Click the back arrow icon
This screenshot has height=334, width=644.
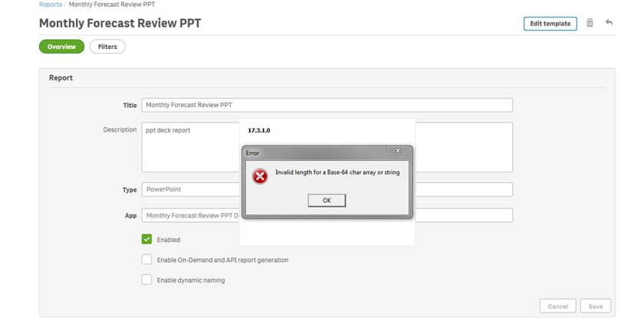[609, 22]
